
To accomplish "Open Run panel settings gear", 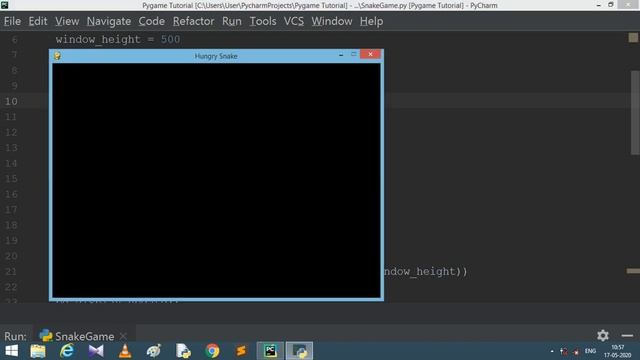I will pyautogui.click(x=602, y=336).
